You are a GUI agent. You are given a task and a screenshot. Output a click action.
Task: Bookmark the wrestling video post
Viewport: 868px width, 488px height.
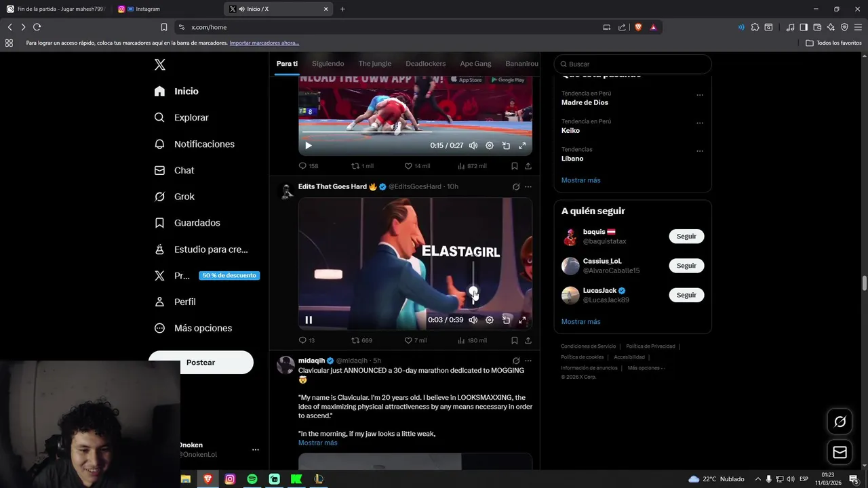coord(515,166)
